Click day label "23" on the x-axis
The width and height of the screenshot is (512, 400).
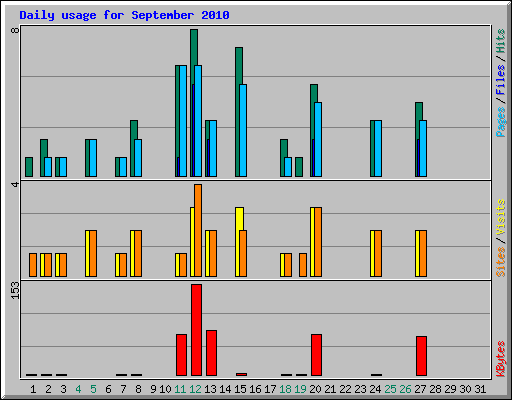coord(360,389)
